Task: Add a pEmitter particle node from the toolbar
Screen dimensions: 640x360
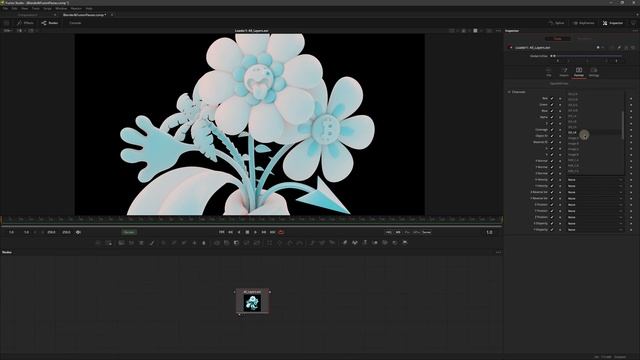Action: pyautogui.click(x=312, y=243)
